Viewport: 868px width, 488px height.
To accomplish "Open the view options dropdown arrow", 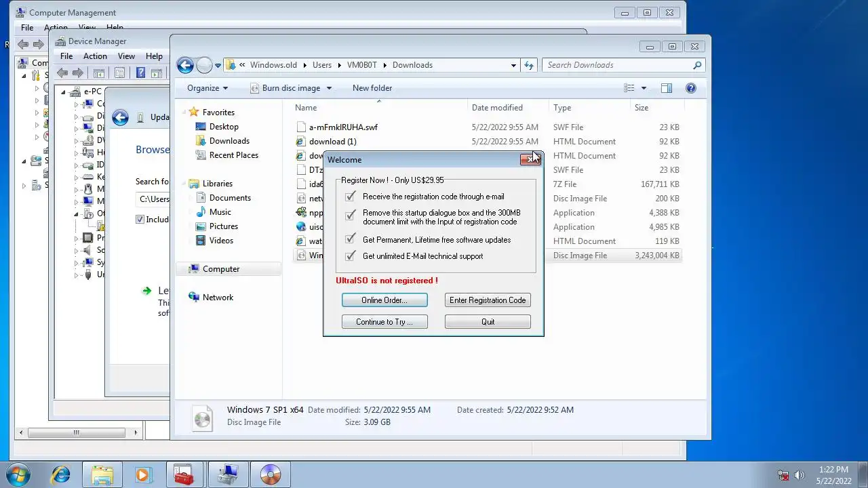I will (x=644, y=88).
